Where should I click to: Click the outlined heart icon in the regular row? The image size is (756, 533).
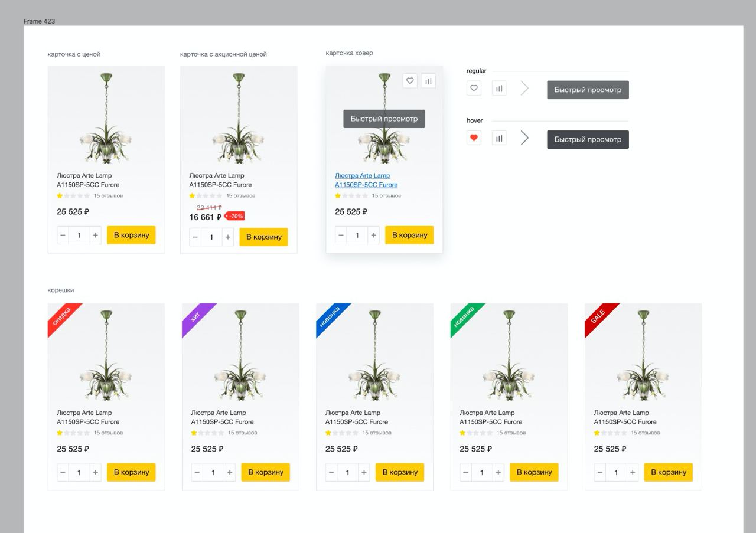[474, 89]
